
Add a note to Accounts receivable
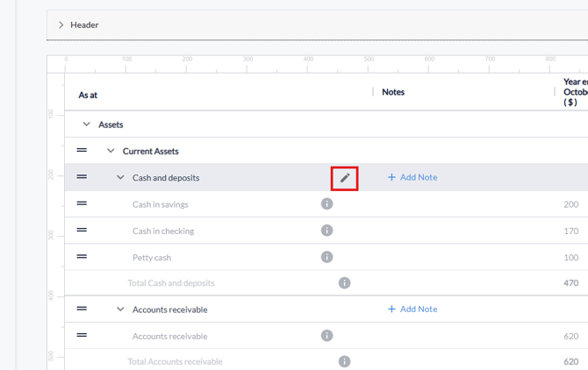pos(412,309)
